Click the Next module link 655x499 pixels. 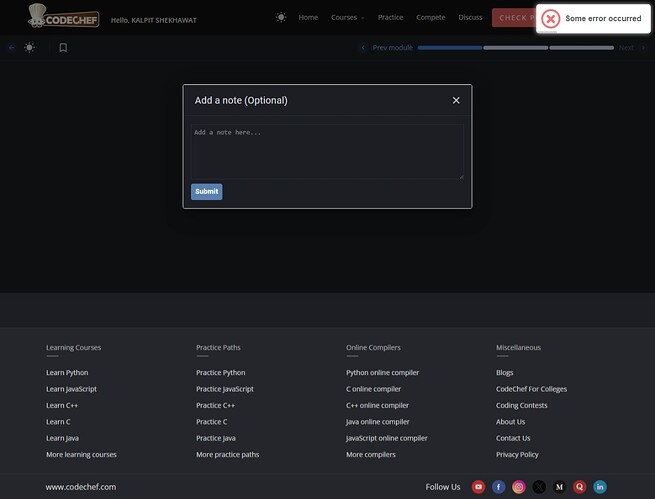[x=626, y=48]
